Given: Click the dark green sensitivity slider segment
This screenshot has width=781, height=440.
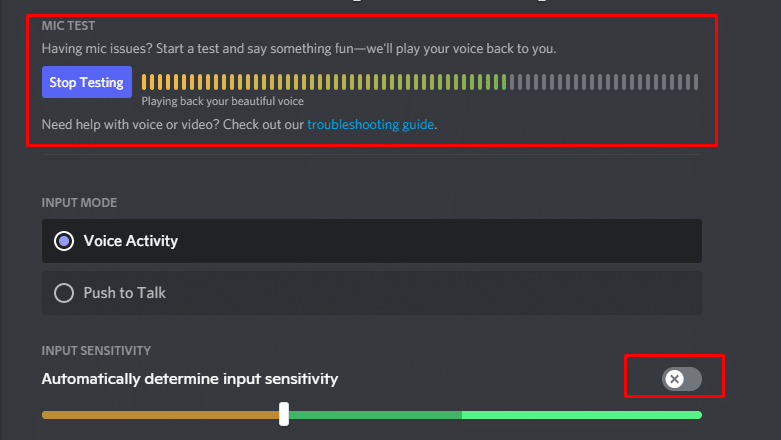Looking at the screenshot, I should coord(375,415).
